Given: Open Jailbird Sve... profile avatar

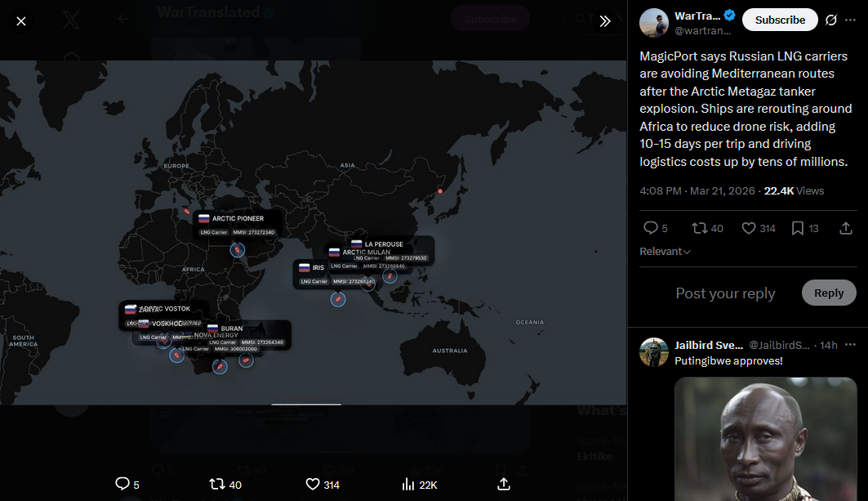Looking at the screenshot, I should coord(654,352).
